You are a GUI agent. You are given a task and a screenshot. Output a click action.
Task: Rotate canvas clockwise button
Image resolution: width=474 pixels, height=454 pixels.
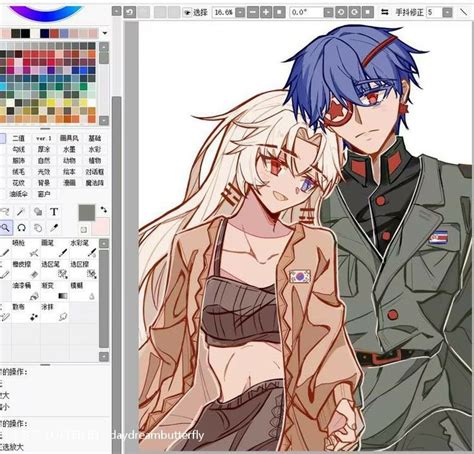[354, 13]
